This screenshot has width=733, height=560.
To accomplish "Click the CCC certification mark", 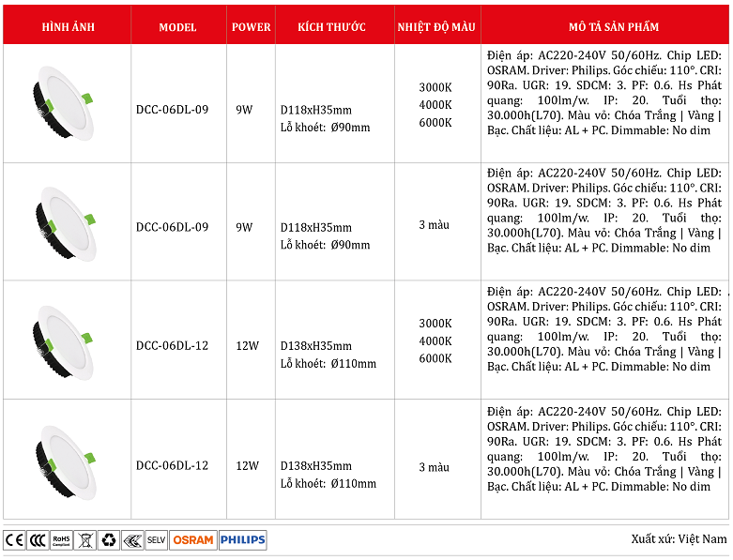I will [38, 539].
